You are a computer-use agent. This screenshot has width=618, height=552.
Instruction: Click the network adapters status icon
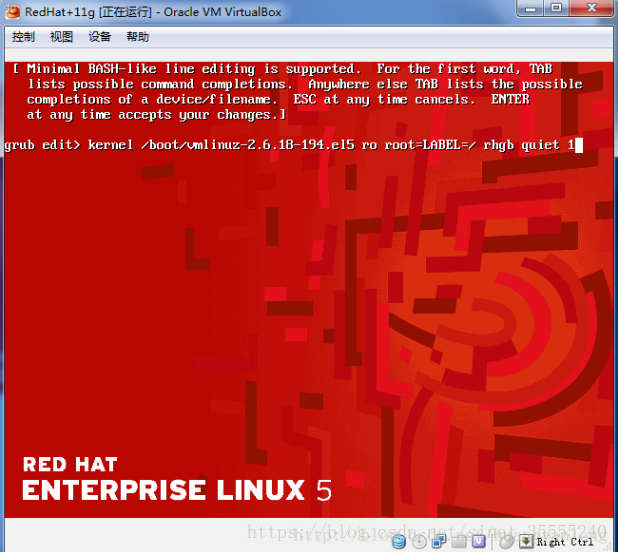point(439,542)
